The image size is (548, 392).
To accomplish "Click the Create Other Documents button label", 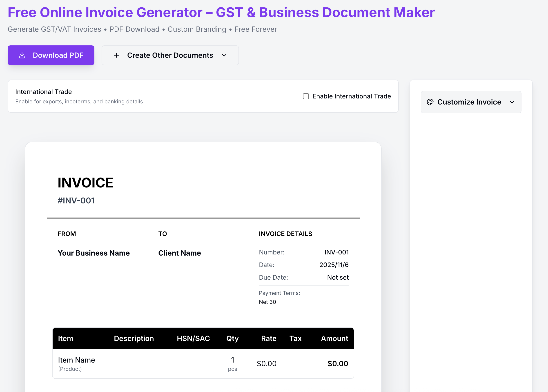I will (x=170, y=55).
